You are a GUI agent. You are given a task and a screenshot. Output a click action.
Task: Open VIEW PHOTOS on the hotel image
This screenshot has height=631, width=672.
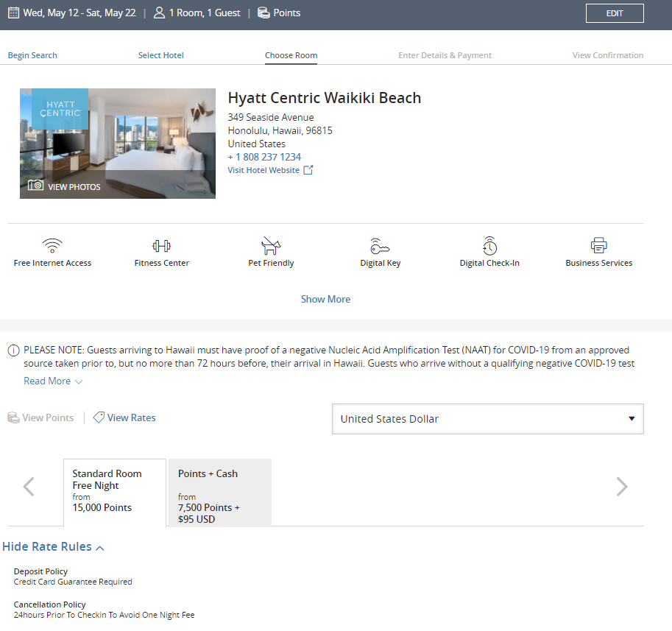click(74, 187)
